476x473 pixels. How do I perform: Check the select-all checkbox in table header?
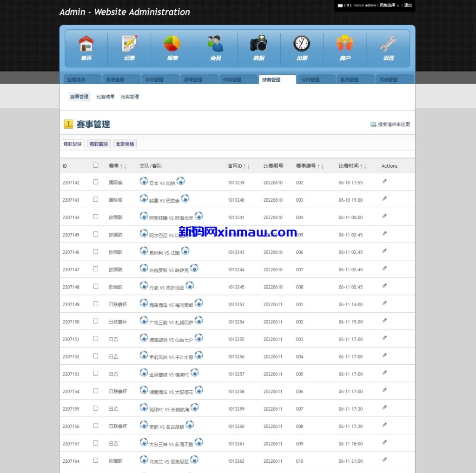95,165
